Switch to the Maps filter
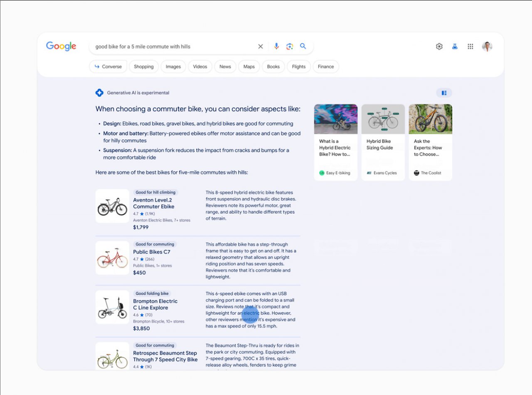 (x=249, y=67)
